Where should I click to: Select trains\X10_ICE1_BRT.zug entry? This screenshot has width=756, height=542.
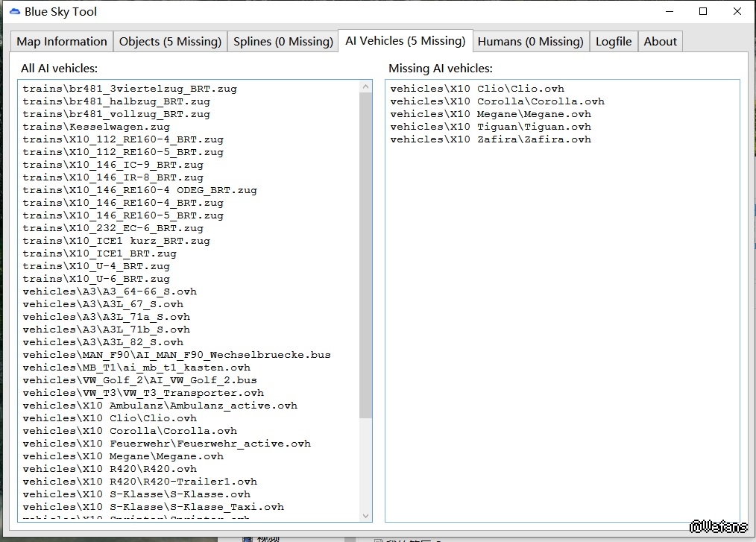[x=99, y=253]
